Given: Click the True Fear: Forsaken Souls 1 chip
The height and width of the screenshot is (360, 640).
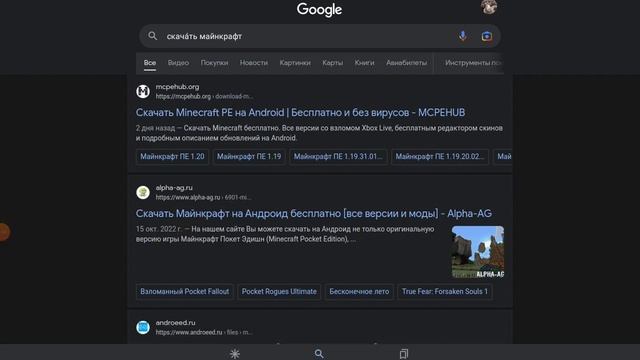Looking at the screenshot, I should (445, 292).
